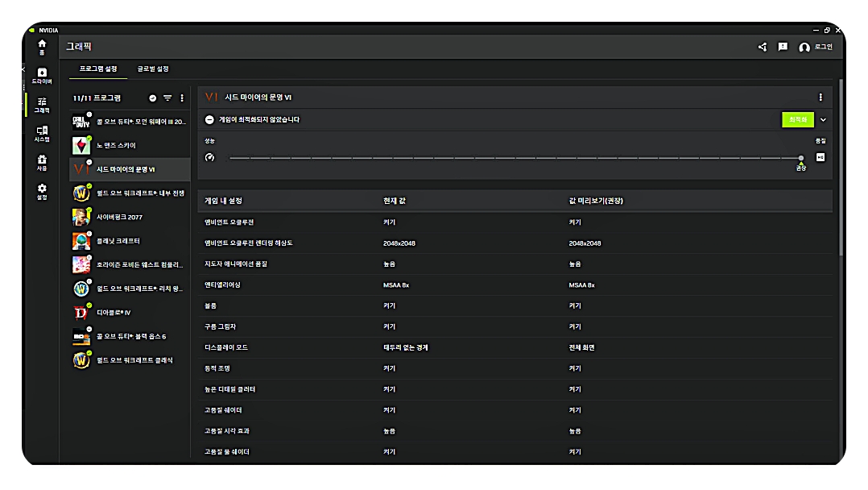This screenshot has height=490, width=868.
Task: Select 플래닛 크래프터 in program list
Action: click(130, 240)
